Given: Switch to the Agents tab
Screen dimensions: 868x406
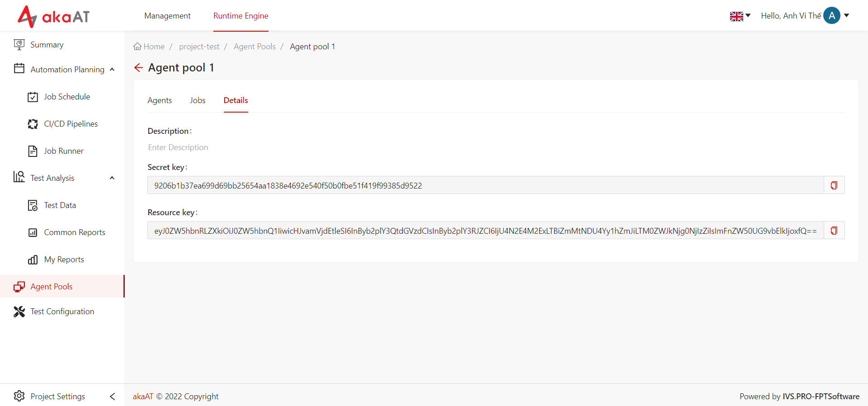Looking at the screenshot, I should point(160,100).
